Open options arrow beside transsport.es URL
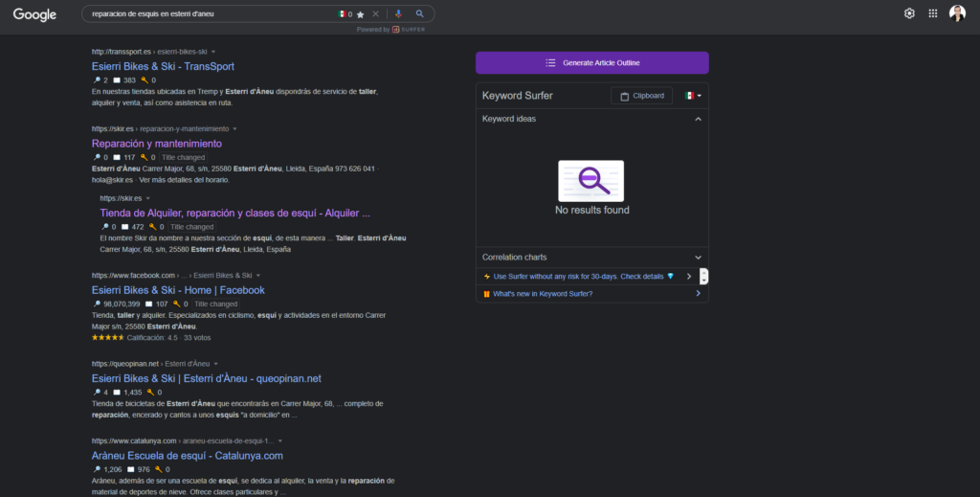The width and height of the screenshot is (980, 497). click(x=213, y=52)
